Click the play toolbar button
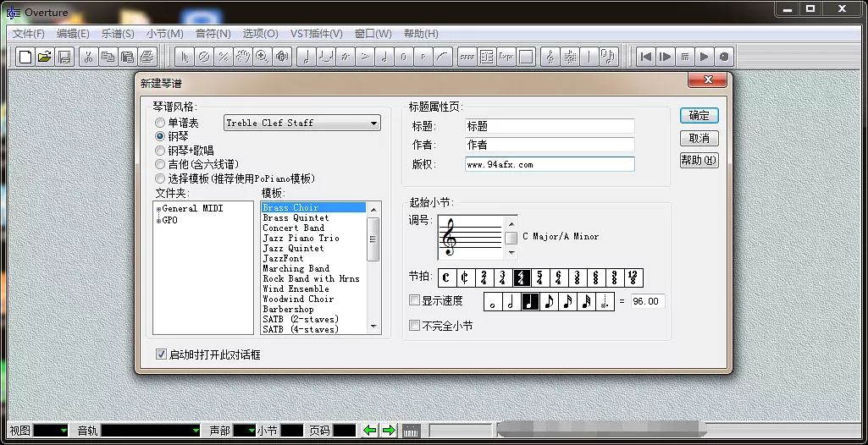 [704, 57]
